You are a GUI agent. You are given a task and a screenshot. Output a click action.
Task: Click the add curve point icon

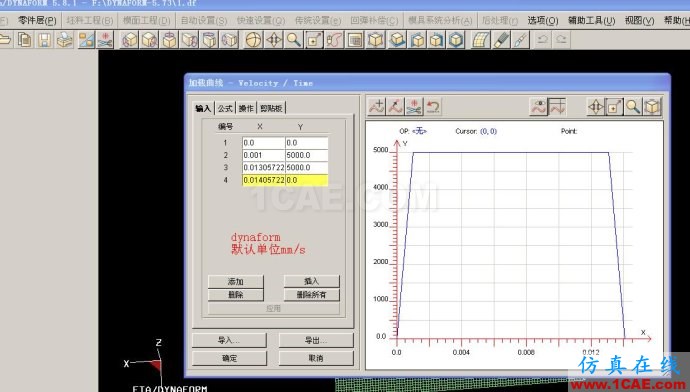pyautogui.click(x=377, y=107)
